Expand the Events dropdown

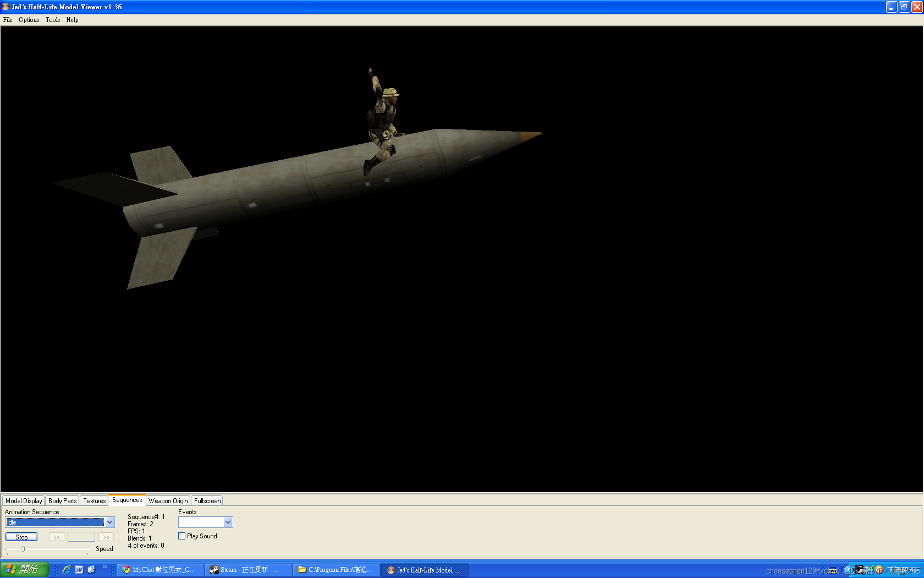[x=228, y=522]
